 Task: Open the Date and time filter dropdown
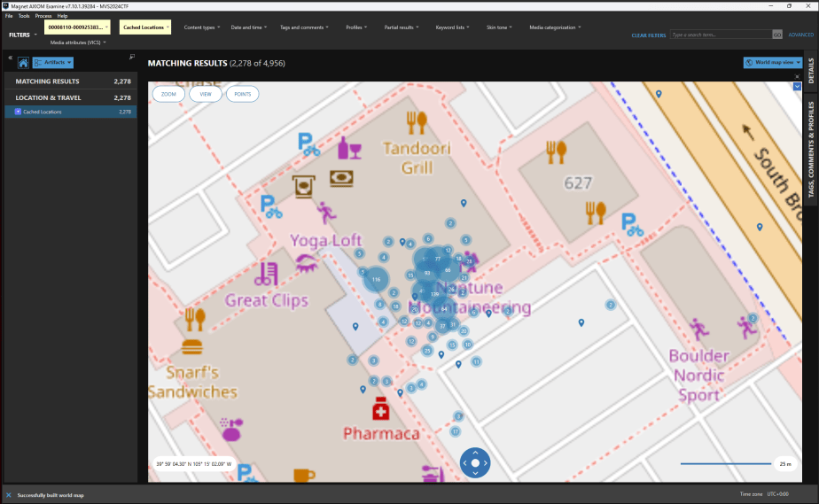point(248,27)
